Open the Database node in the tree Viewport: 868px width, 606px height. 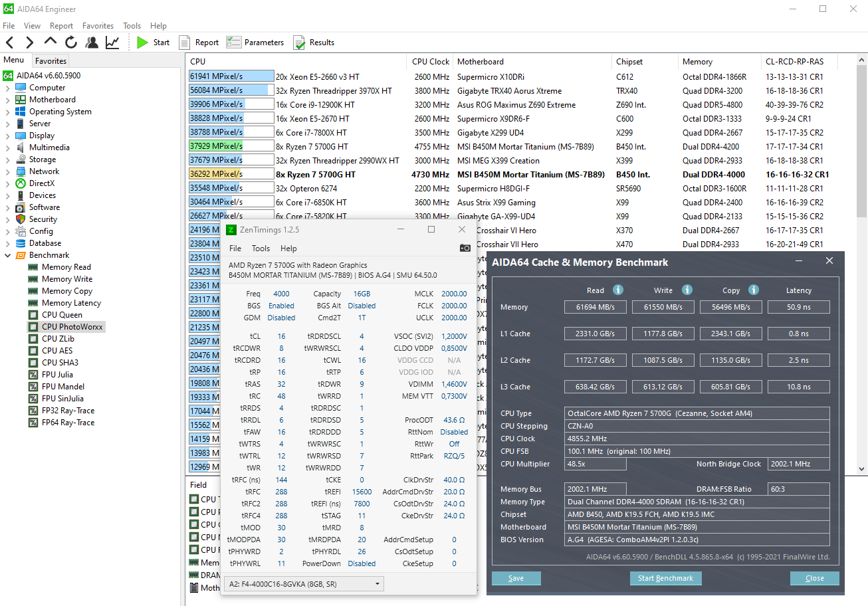tap(45, 243)
